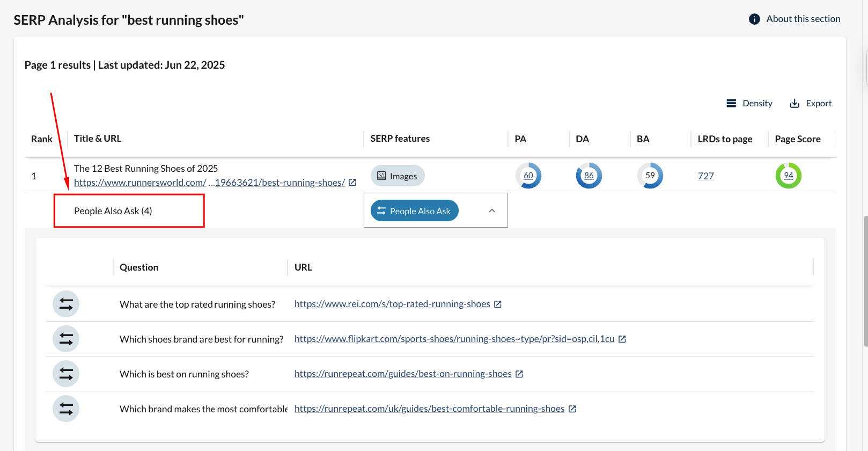
Task: Open external link icon for runnersworld URL
Action: (352, 183)
